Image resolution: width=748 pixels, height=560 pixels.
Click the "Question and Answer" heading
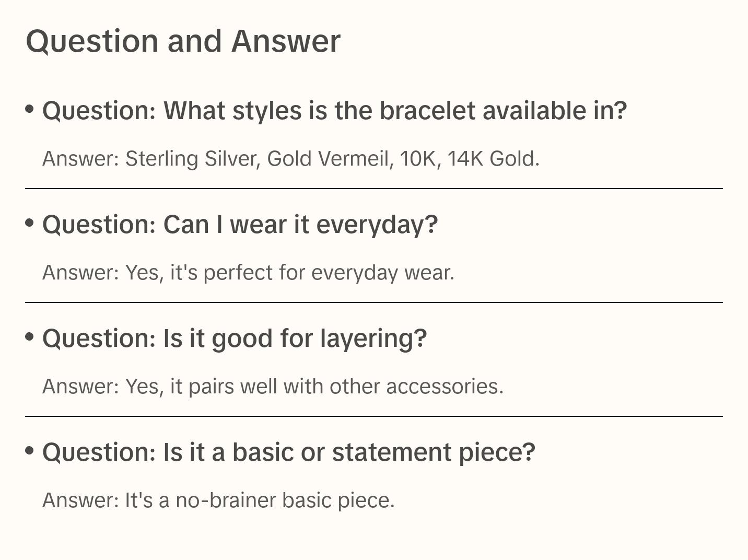(x=183, y=41)
